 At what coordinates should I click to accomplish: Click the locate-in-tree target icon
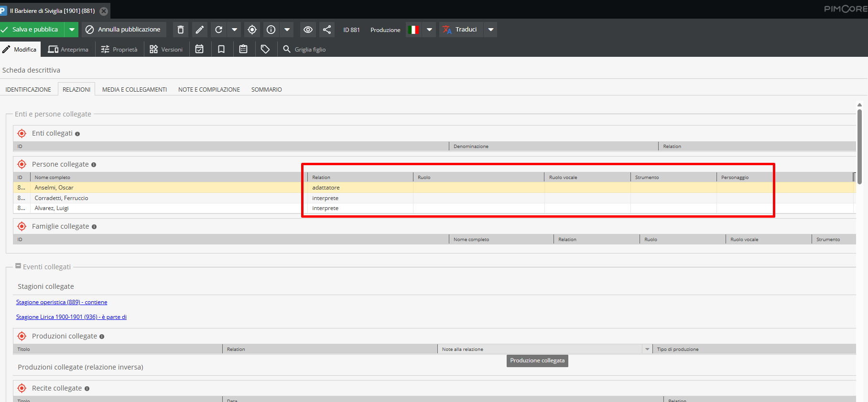[252, 30]
